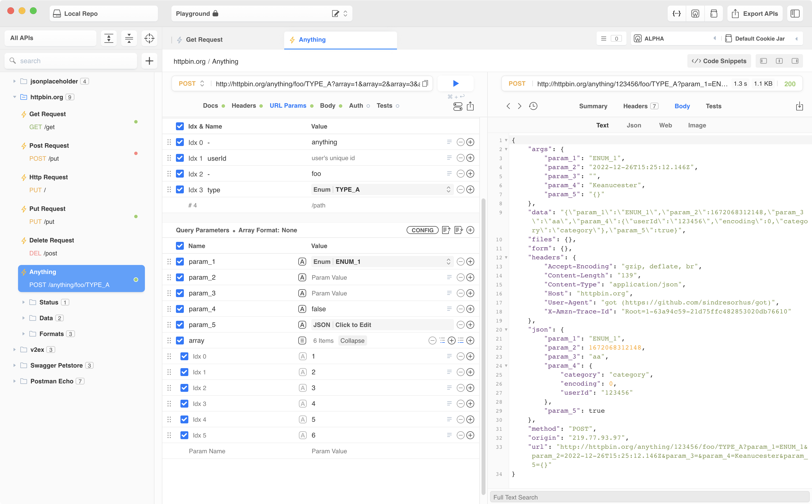Screen dimensions: 812x504
Task: Send the request with the play button
Action: click(x=455, y=83)
